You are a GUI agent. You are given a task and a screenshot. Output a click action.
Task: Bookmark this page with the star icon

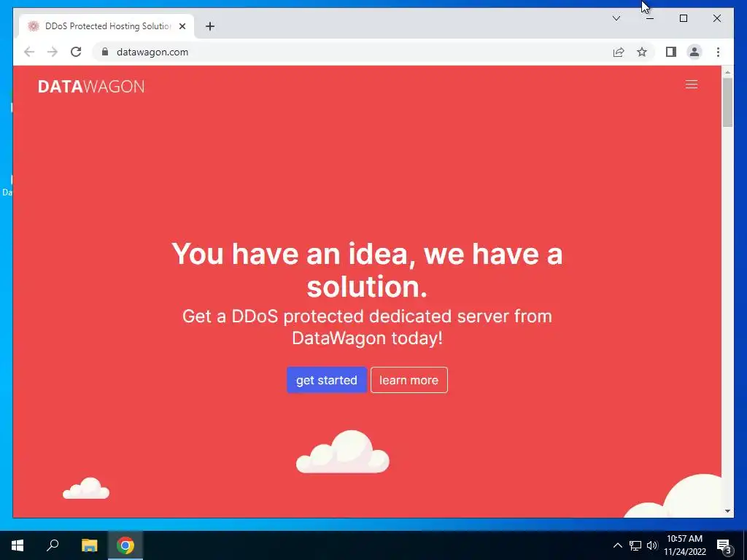(x=642, y=52)
